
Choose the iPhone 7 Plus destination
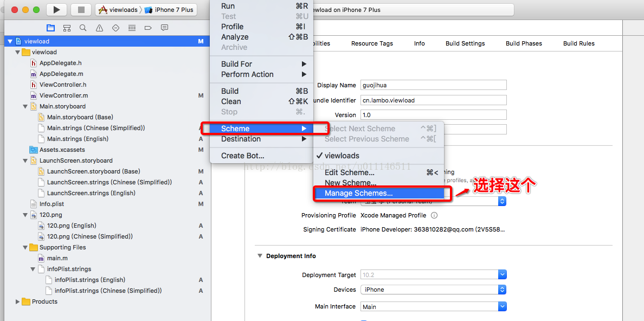coord(169,10)
